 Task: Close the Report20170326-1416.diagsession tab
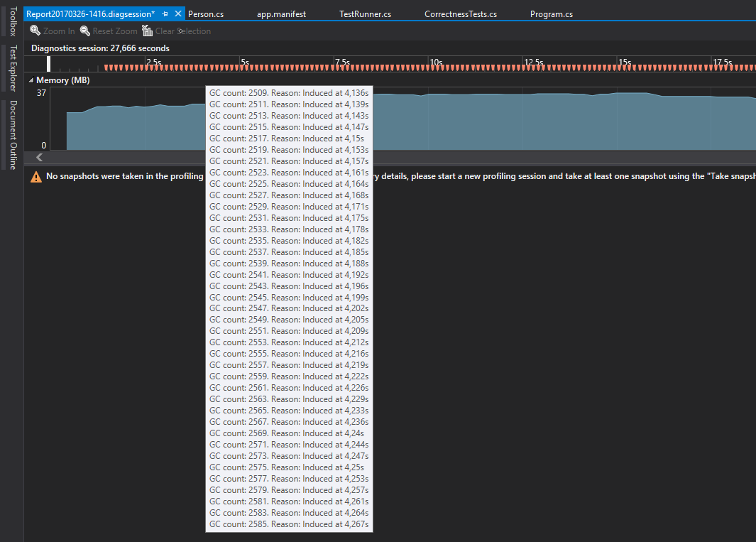[x=178, y=14]
